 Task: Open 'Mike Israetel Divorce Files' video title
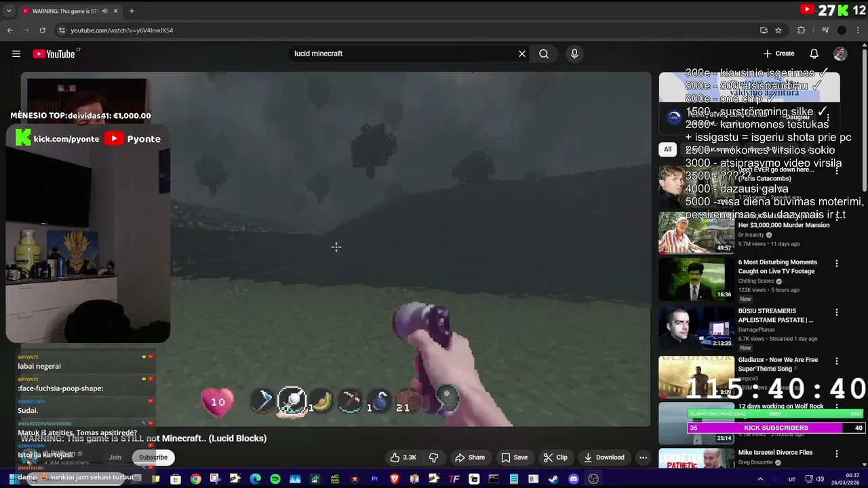[775, 453]
